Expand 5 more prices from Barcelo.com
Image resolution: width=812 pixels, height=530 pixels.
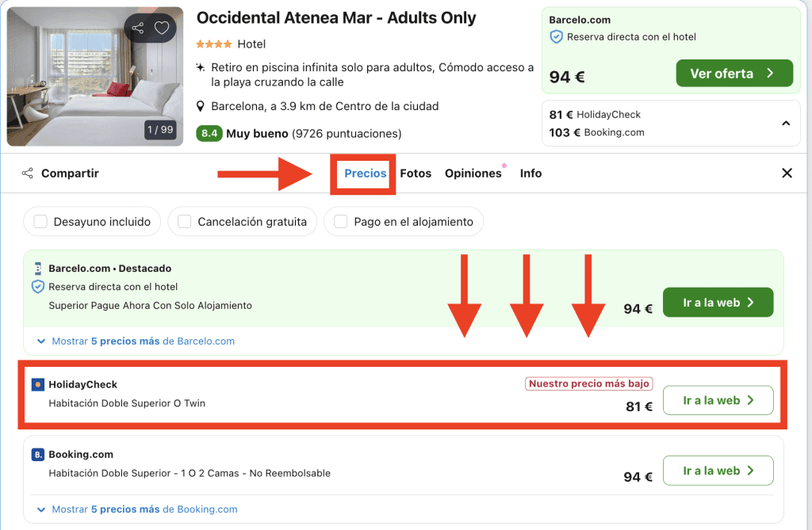click(143, 341)
